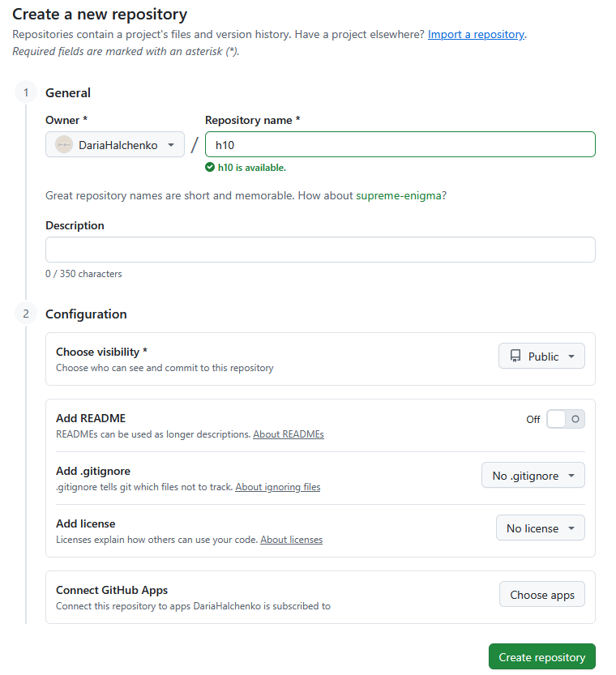Focus the Description text field

(320, 250)
